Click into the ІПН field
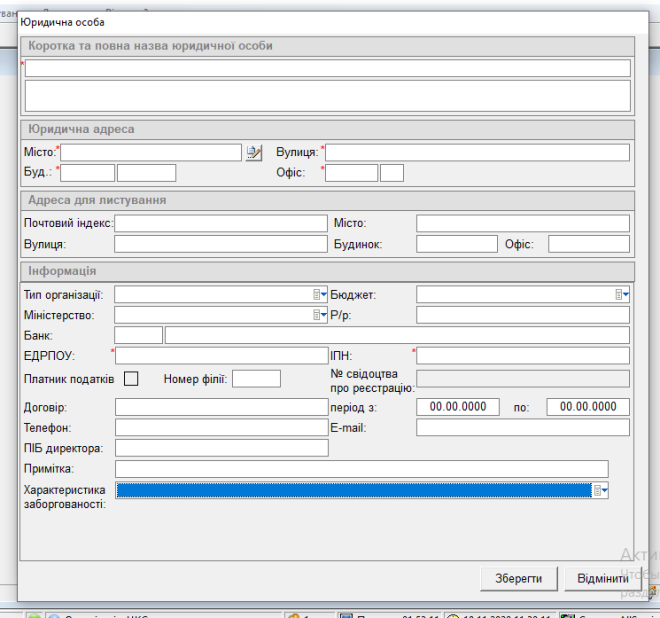 (x=523, y=356)
